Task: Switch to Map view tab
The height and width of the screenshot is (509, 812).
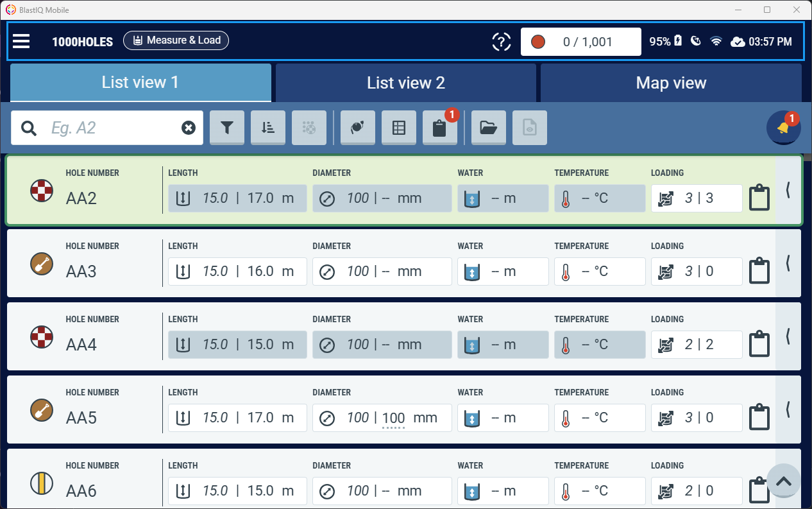Action: (x=671, y=83)
